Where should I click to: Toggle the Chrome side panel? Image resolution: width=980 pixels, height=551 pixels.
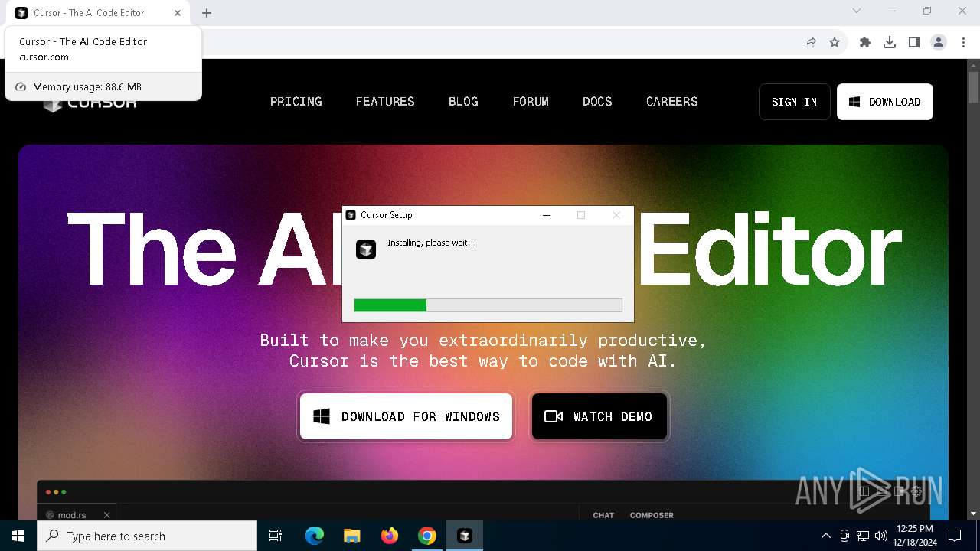pos(914,43)
